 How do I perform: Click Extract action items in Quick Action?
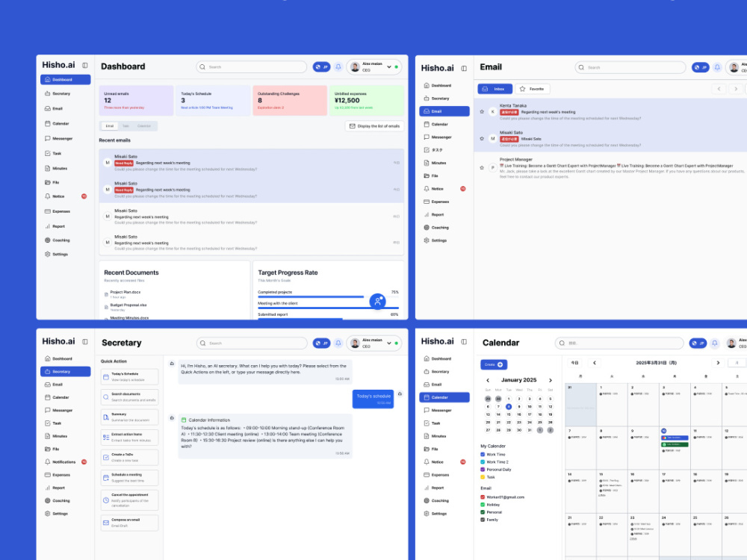(129, 437)
